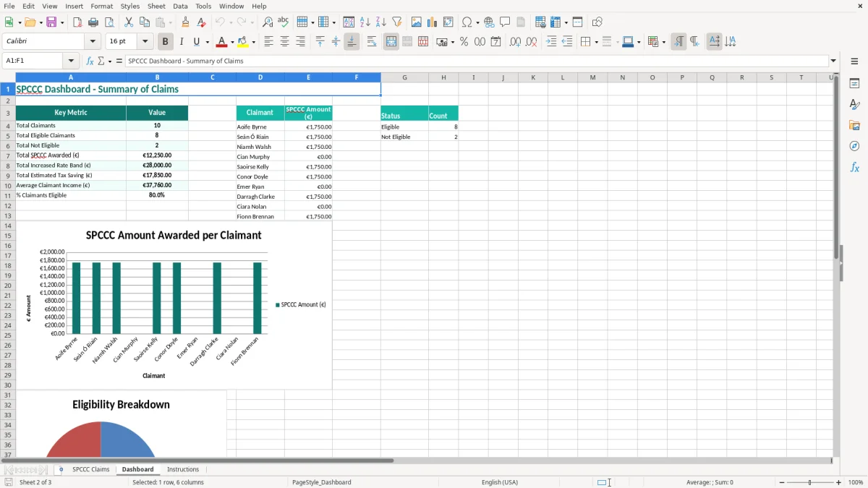868x488 pixels.
Task: Open the File menu
Action: coord(9,6)
